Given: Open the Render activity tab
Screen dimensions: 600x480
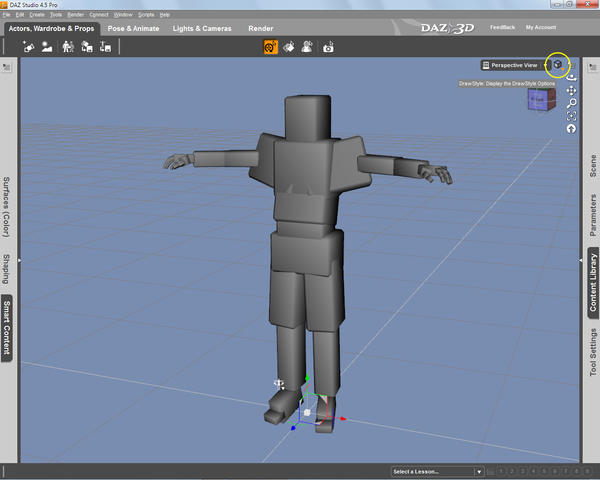Looking at the screenshot, I should tap(260, 29).
